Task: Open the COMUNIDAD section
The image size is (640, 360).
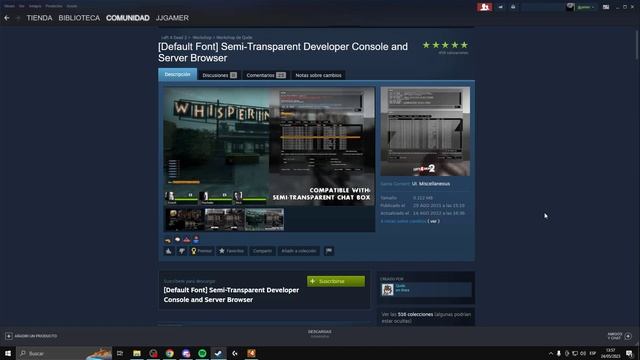Action: 128,18
